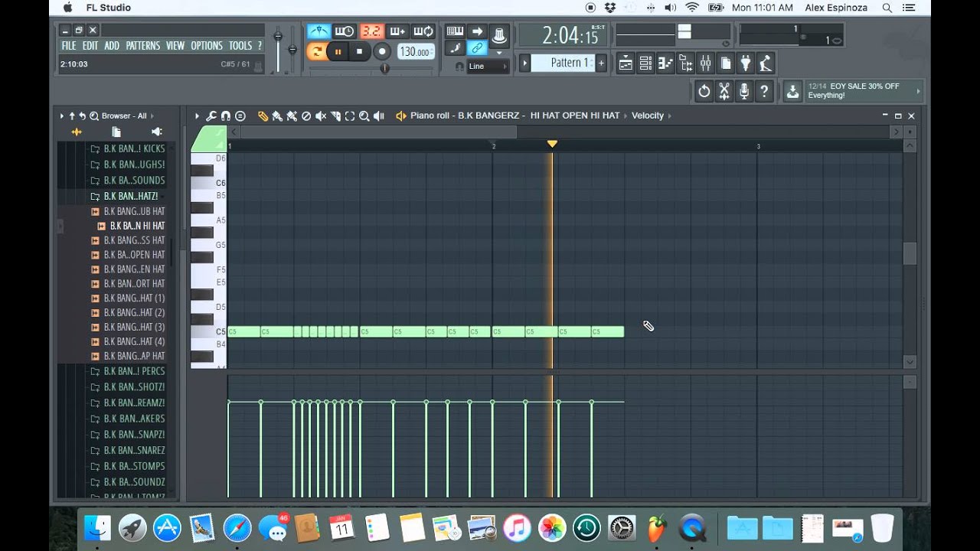Open piano roll options menu arrow

point(197,116)
